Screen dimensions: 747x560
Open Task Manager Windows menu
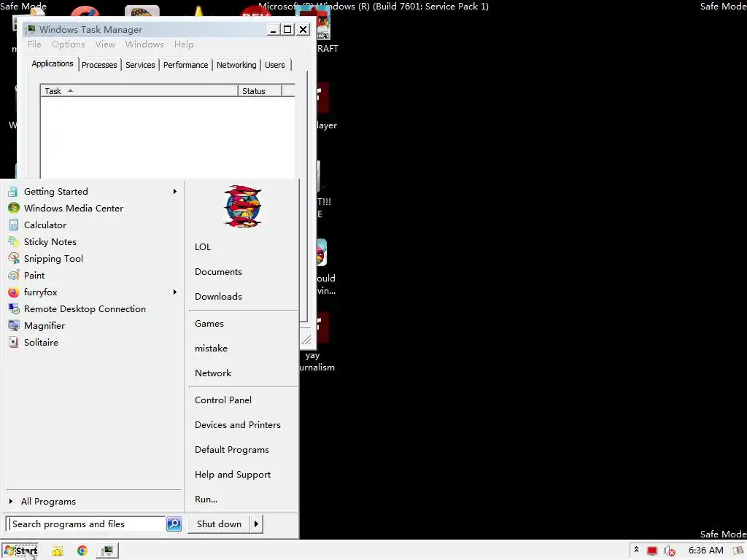click(144, 44)
